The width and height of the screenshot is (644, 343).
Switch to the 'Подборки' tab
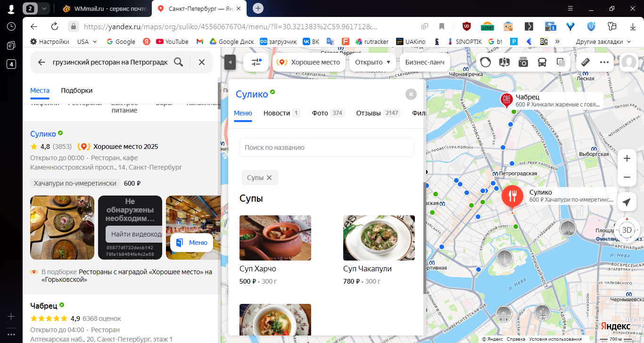click(77, 90)
